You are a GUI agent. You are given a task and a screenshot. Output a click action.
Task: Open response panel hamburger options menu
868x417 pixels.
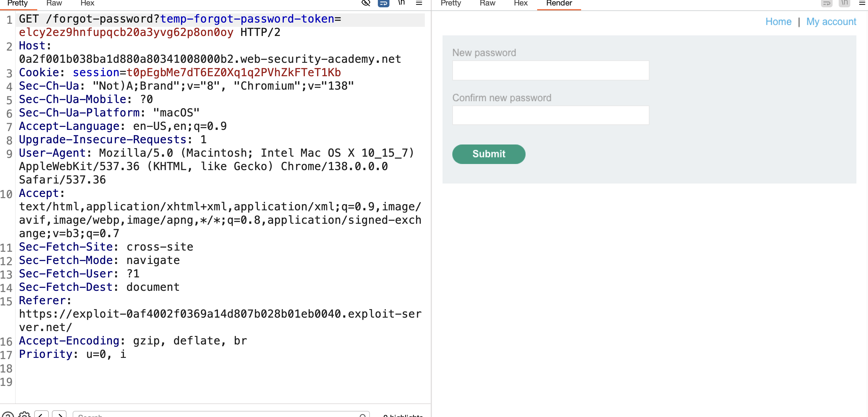pos(862,3)
